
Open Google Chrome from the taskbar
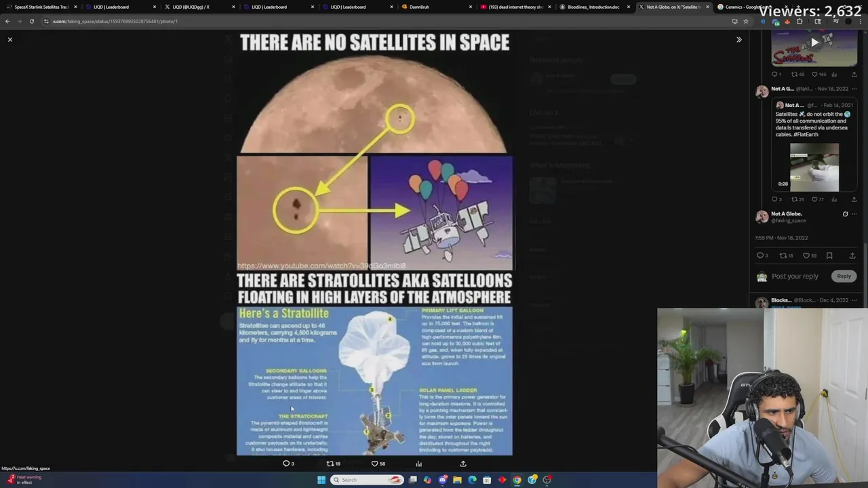517,480
